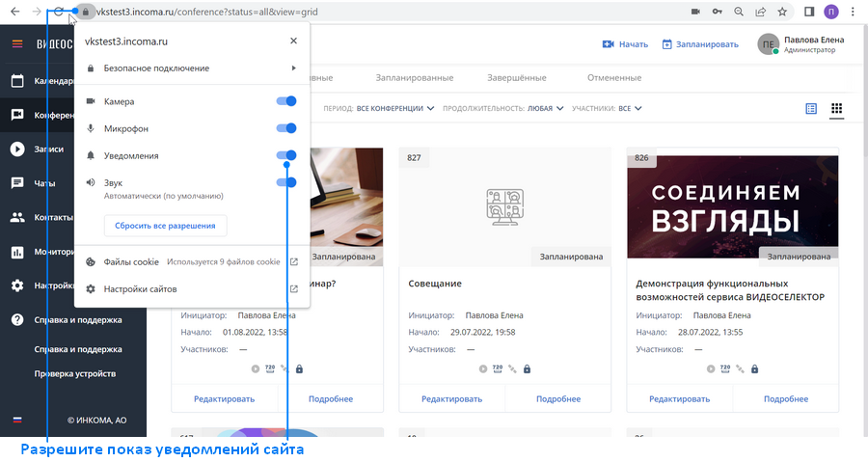Open the Продолжительность: Любая dropdown
This screenshot has height=462, width=868.
coord(503,108)
